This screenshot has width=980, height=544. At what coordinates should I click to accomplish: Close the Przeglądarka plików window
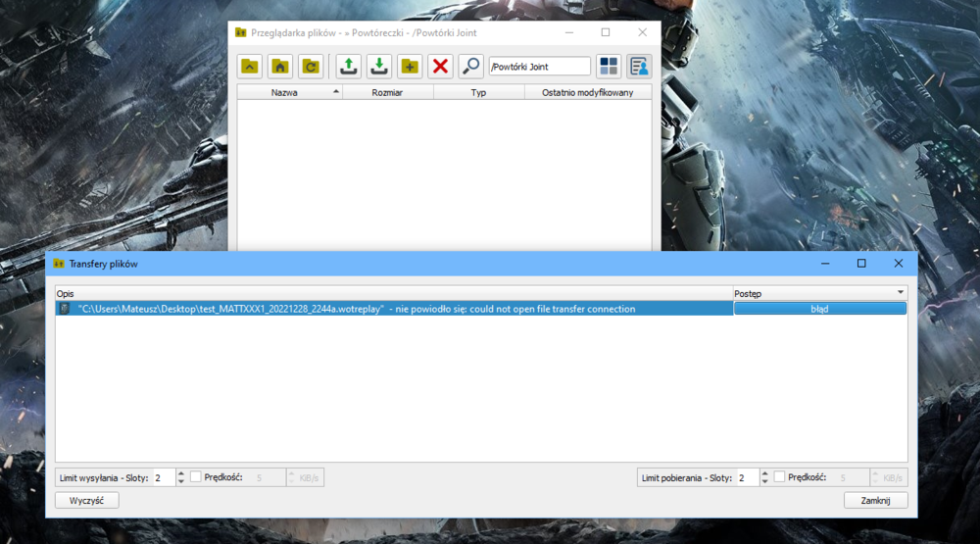click(643, 32)
